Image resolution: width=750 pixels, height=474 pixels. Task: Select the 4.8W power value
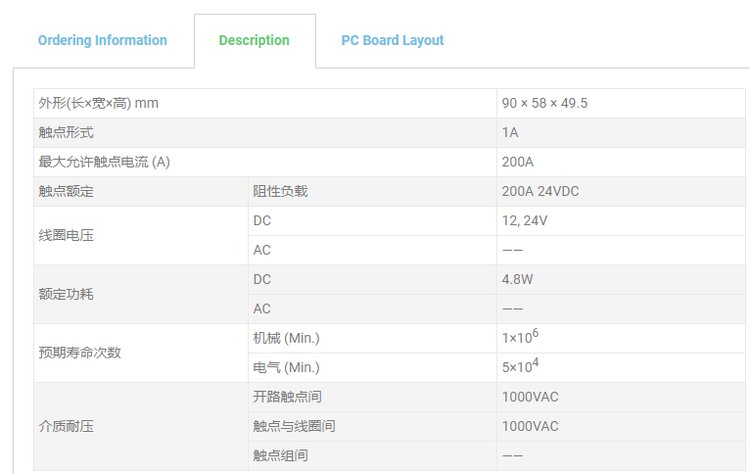point(517,279)
